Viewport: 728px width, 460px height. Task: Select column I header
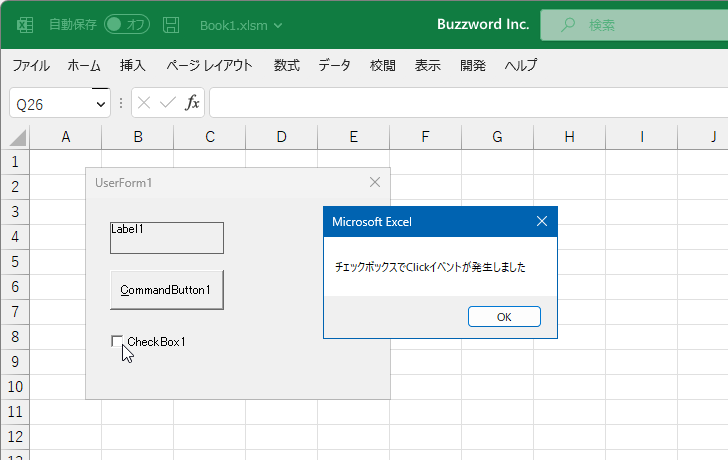pos(642,137)
